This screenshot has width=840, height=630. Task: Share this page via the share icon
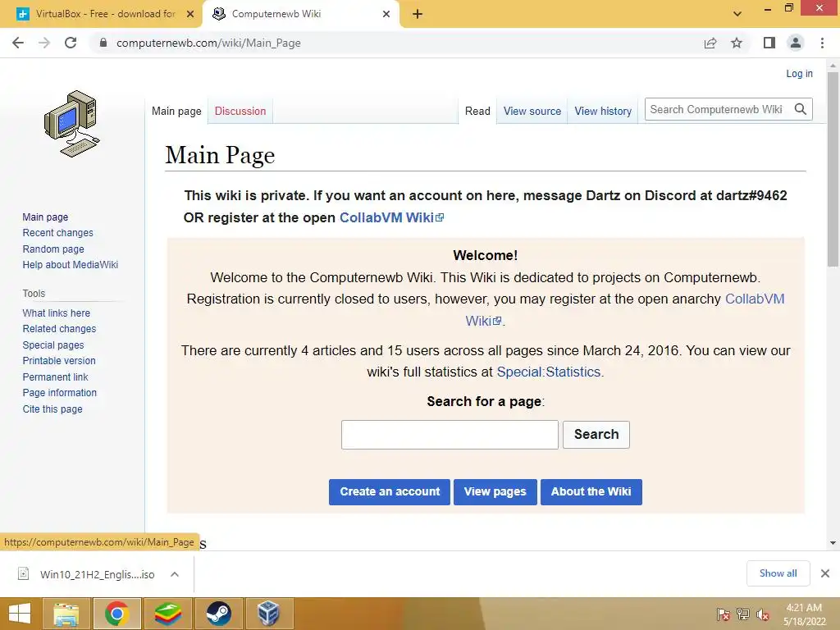[x=710, y=43]
